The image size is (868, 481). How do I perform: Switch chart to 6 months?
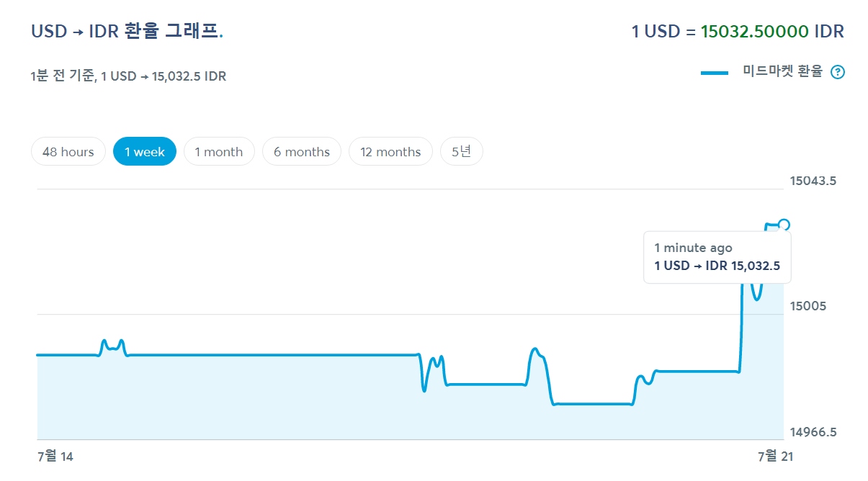tap(302, 152)
